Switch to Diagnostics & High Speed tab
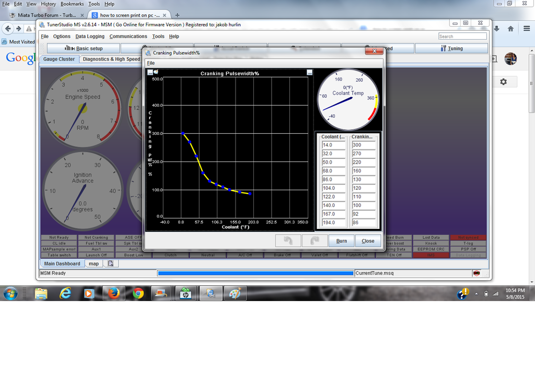Image resolution: width=535 pixels, height=392 pixels. [x=111, y=59]
